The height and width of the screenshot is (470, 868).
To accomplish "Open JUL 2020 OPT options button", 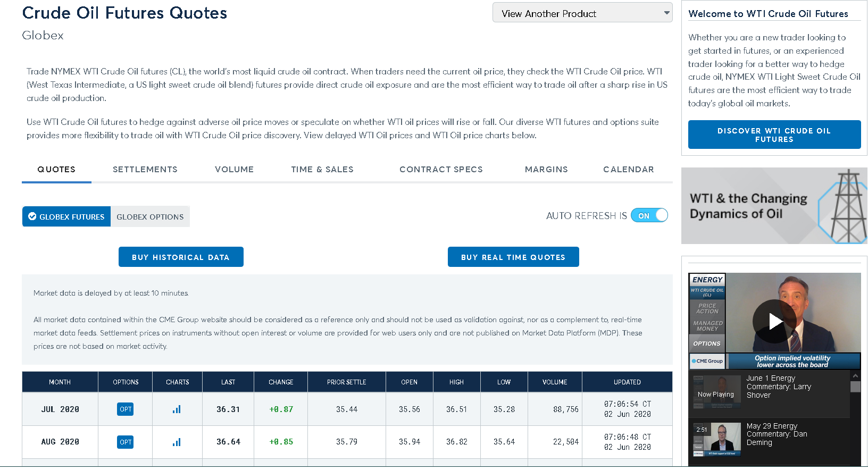I will (126, 409).
